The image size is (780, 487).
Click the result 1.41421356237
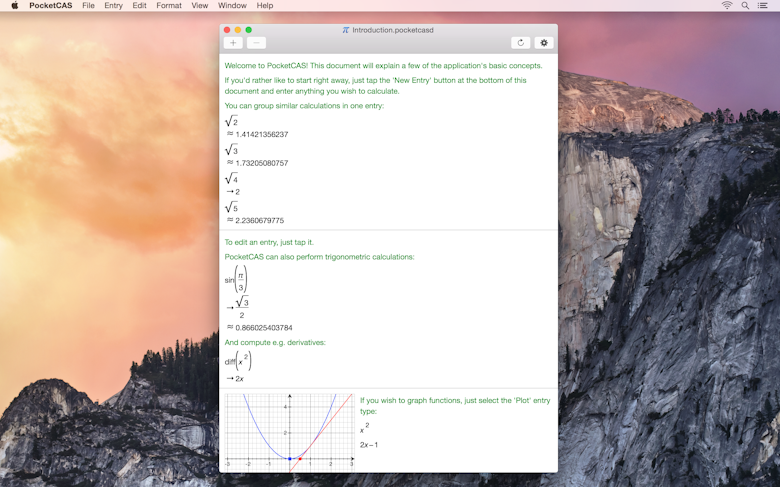pyautogui.click(x=262, y=134)
